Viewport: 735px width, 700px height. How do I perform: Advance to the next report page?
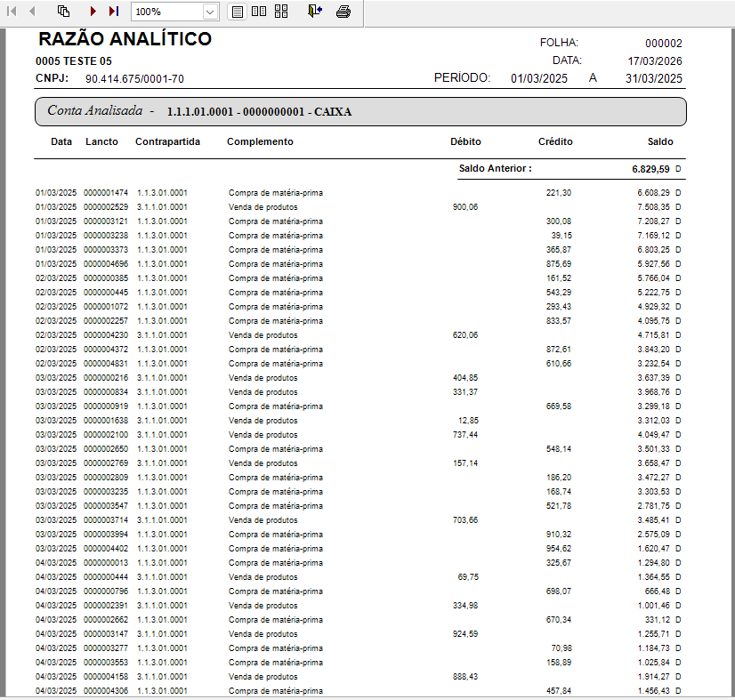point(93,12)
